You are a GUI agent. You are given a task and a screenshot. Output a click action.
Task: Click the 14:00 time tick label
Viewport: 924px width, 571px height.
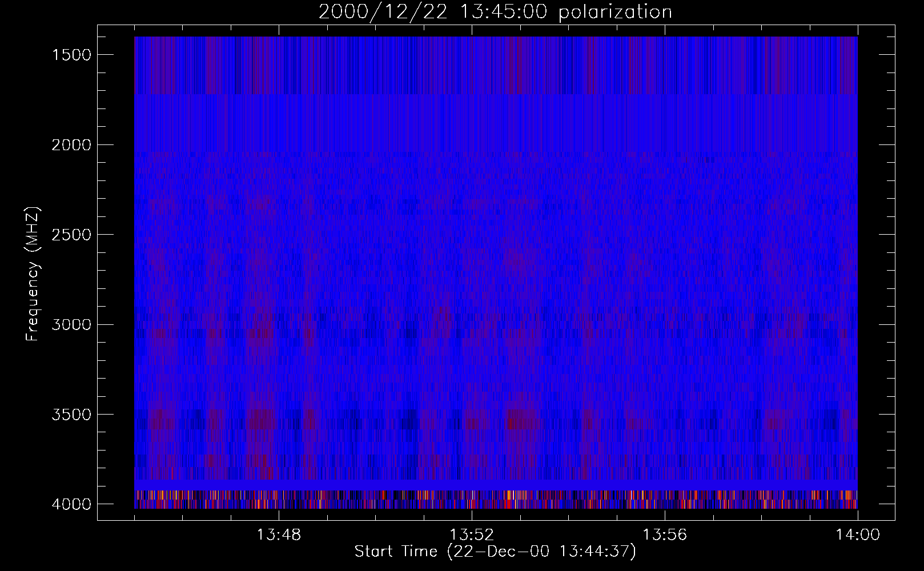[858, 535]
